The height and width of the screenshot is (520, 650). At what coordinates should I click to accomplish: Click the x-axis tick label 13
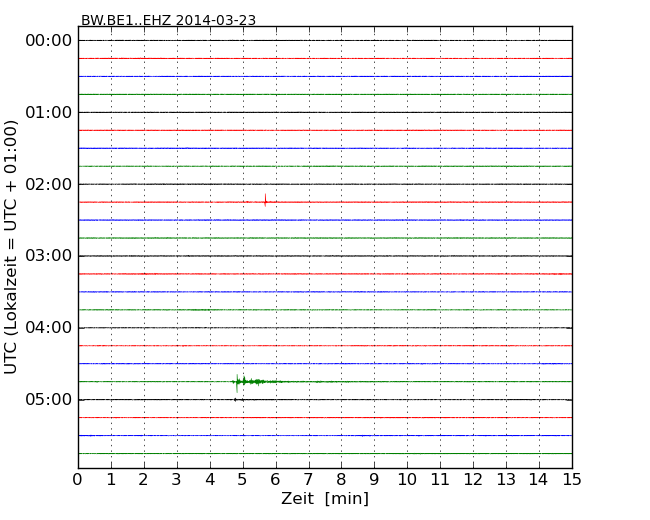pos(506,480)
